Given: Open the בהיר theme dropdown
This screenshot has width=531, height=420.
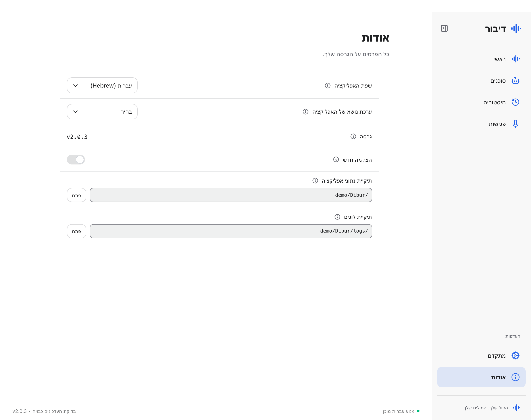Looking at the screenshot, I should click(102, 112).
